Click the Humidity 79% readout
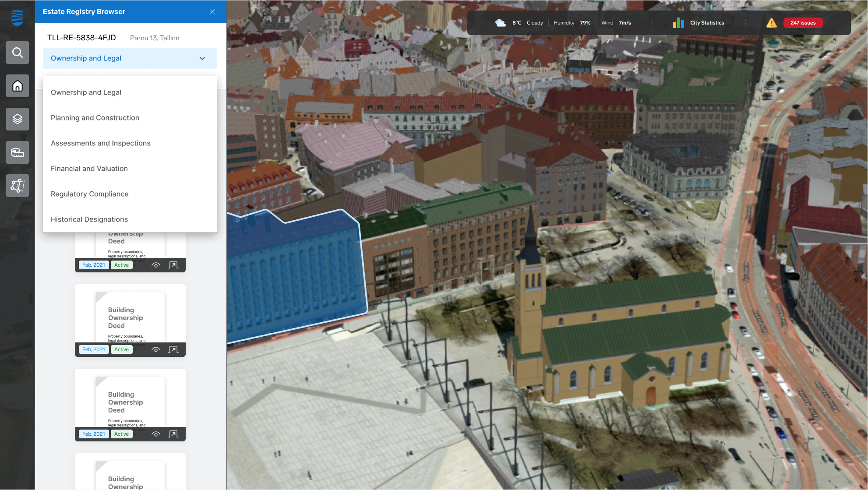This screenshot has height=490, width=868. coord(572,23)
